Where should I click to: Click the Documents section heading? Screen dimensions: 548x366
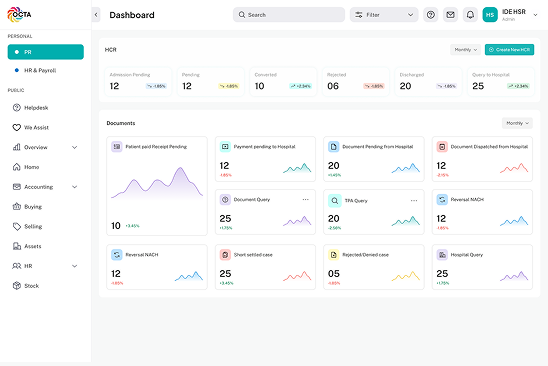coord(121,123)
